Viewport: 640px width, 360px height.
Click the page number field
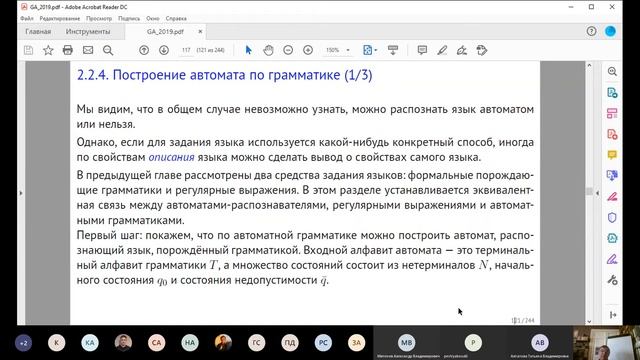coord(186,50)
